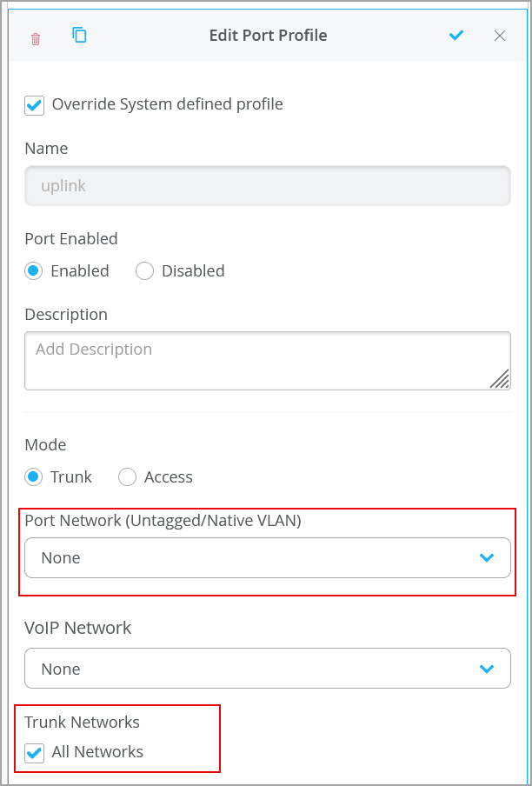Click the disabled Name field showing uplink

click(267, 186)
